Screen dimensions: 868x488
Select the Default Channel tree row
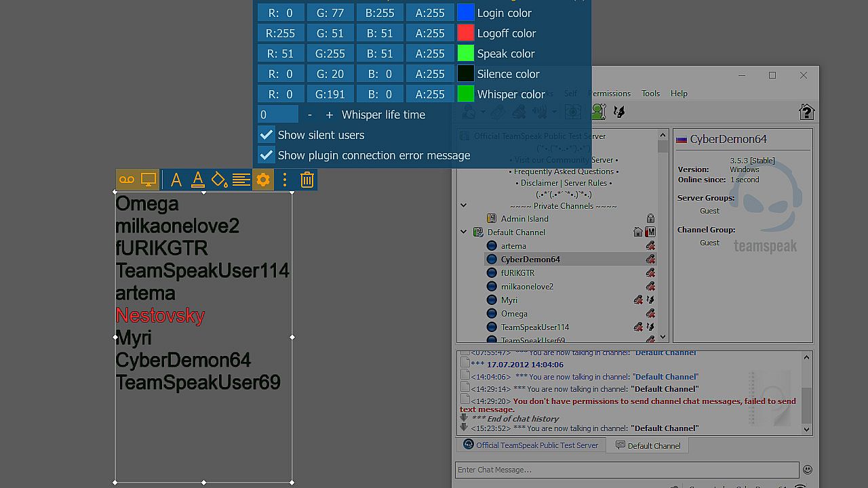point(516,232)
